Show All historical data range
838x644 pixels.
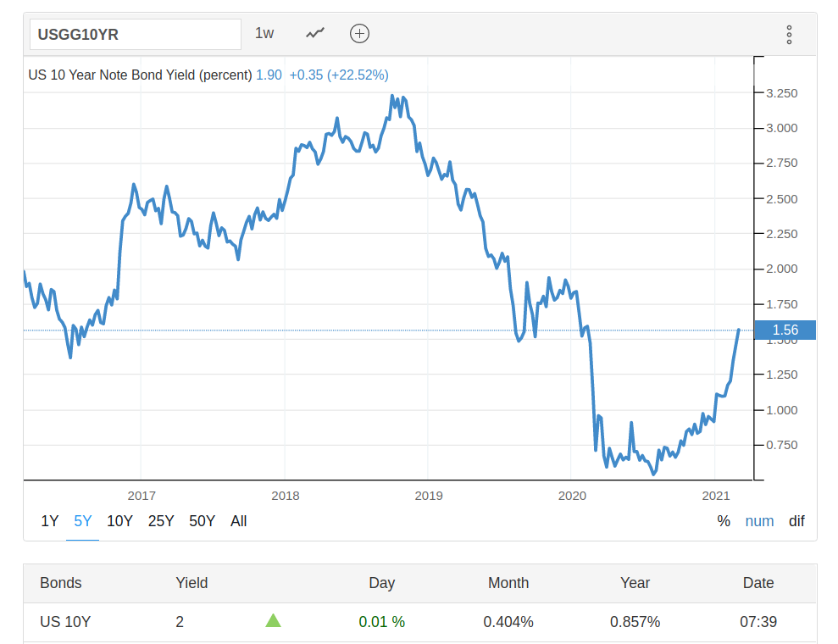tap(239, 521)
